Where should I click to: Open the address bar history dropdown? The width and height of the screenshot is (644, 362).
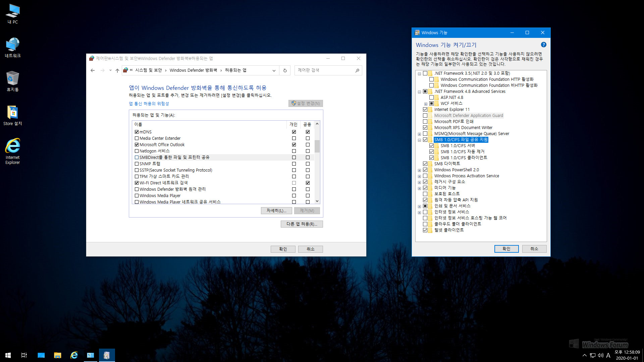[274, 70]
